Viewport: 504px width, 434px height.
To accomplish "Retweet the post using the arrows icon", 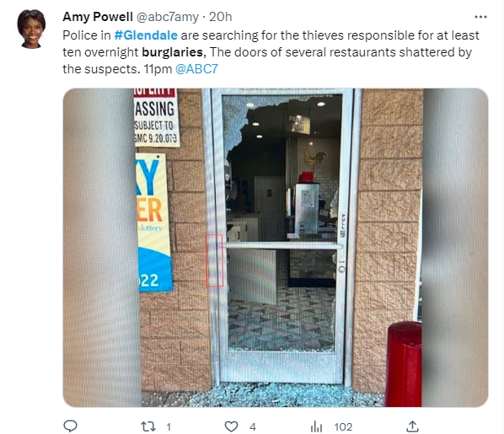I will (x=148, y=426).
